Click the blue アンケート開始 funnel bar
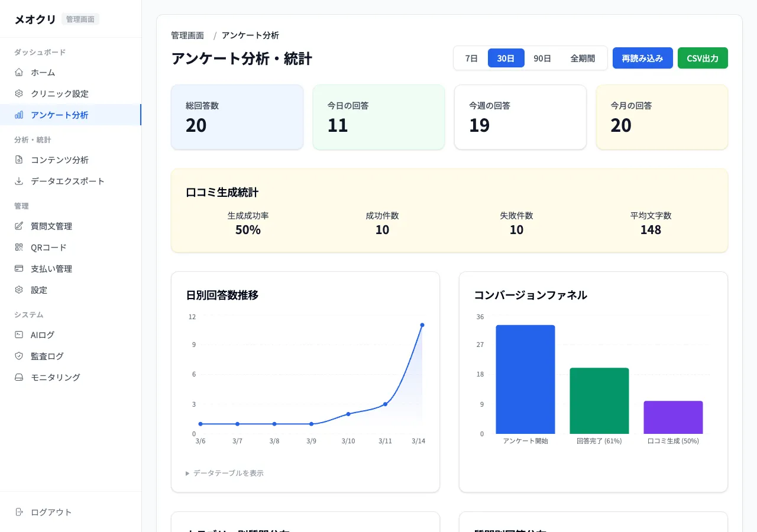Image resolution: width=757 pixels, height=532 pixels. tap(525, 379)
